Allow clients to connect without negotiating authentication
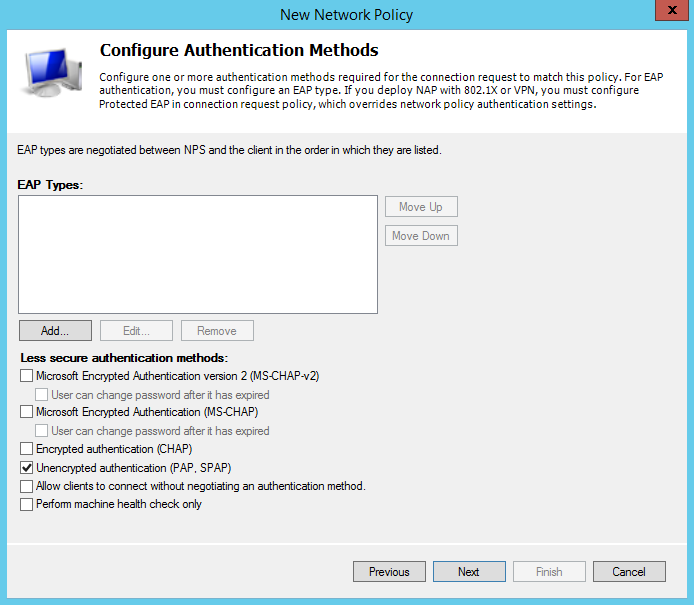The image size is (694, 605). (26, 486)
